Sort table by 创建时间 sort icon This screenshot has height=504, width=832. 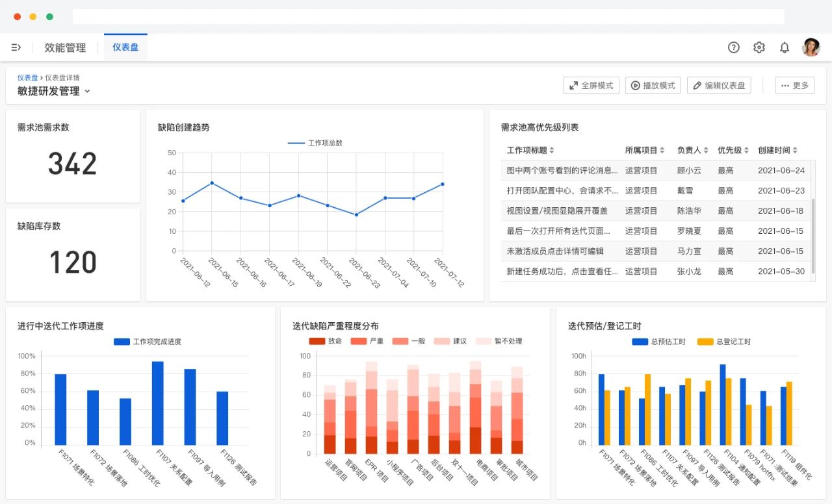point(795,150)
